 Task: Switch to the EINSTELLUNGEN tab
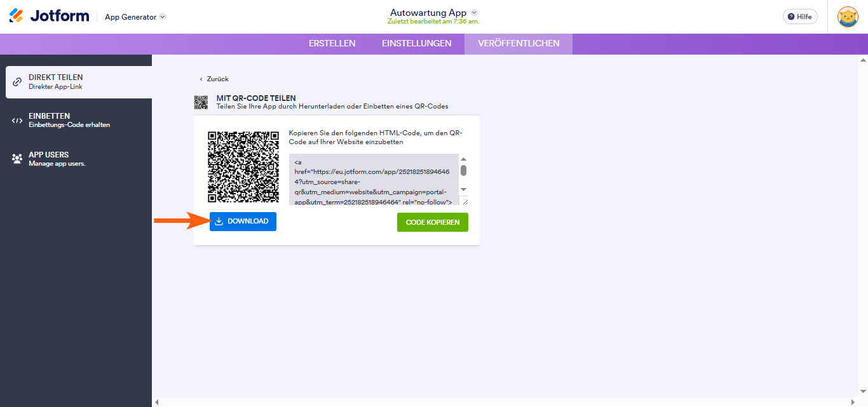(x=417, y=43)
